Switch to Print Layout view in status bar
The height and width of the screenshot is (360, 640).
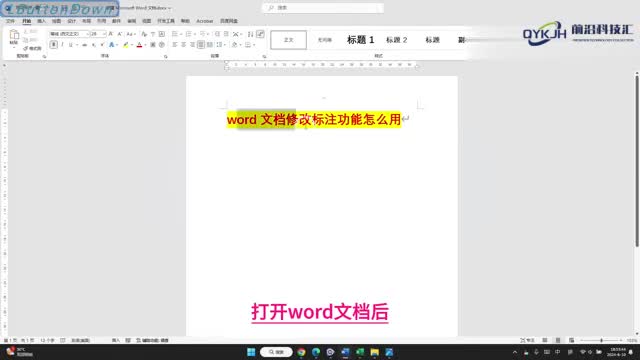click(x=558, y=340)
